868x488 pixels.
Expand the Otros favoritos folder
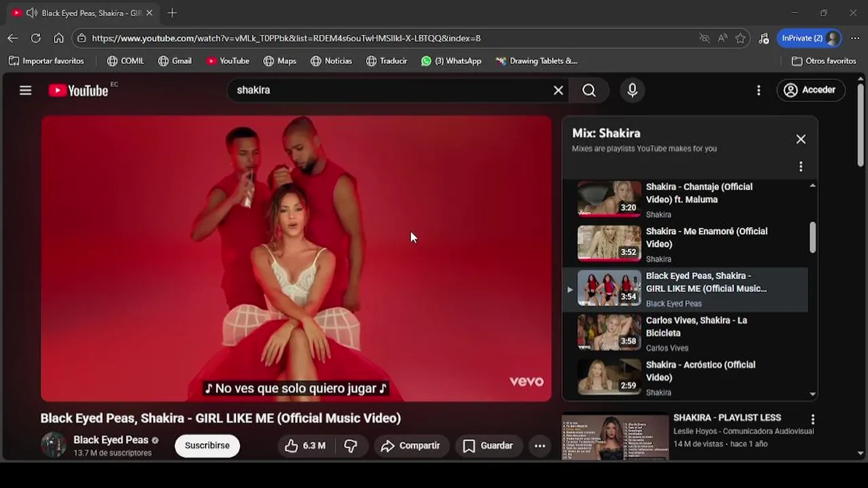point(824,61)
